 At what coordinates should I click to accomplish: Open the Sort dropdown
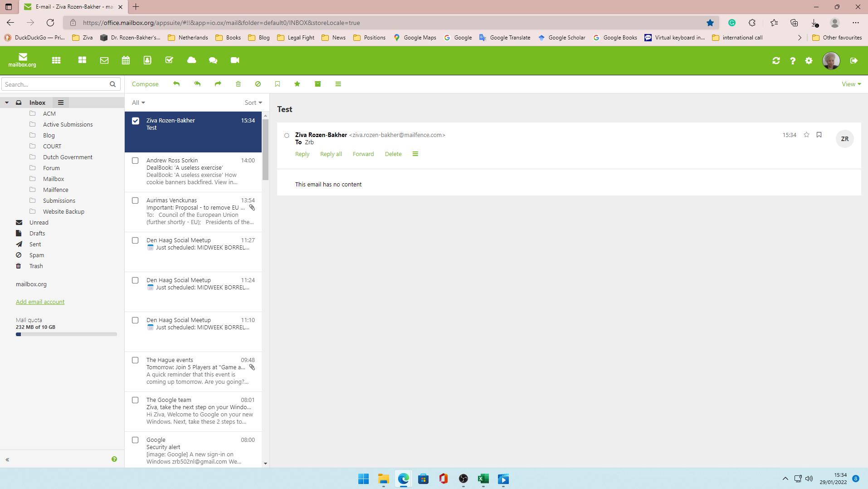253,103
